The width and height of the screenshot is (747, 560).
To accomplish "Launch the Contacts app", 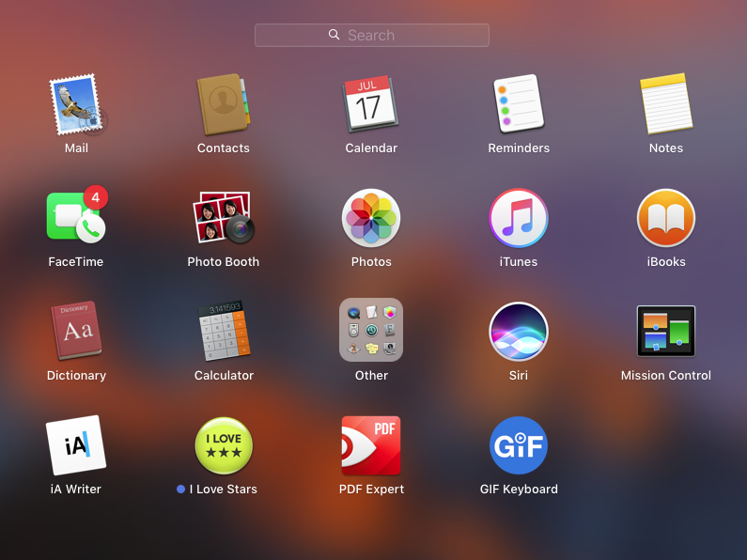I will click(x=224, y=104).
